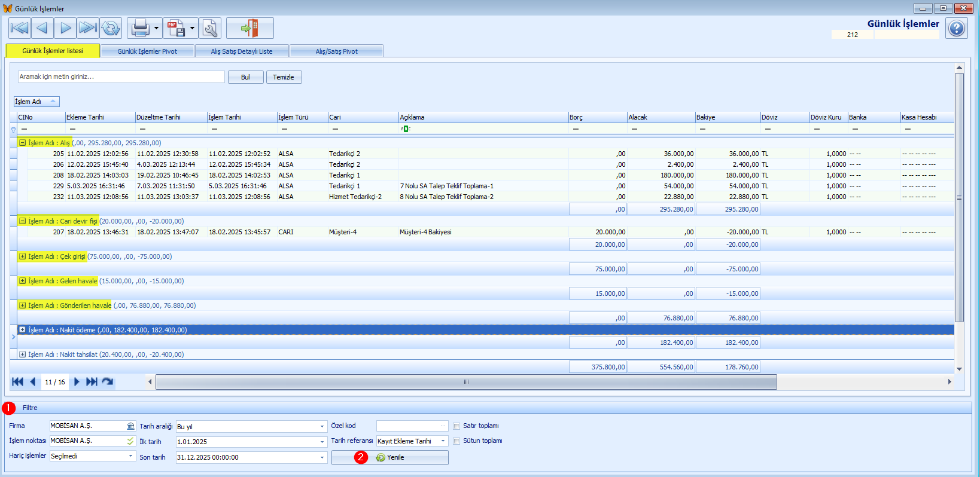
Task: Click the horizontal grid scrollbar
Action: [x=466, y=382]
